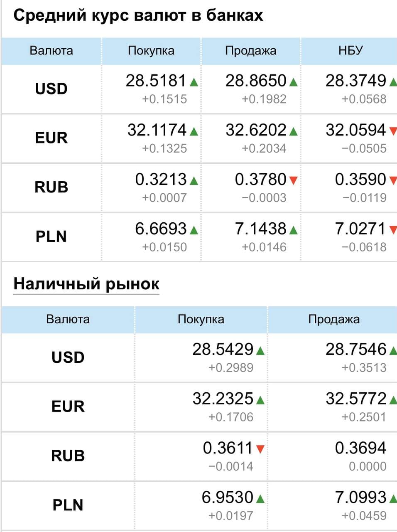Viewport: 397px width, 532px height.
Task: Click green arrow next to 32.2325
Action: 260,400
